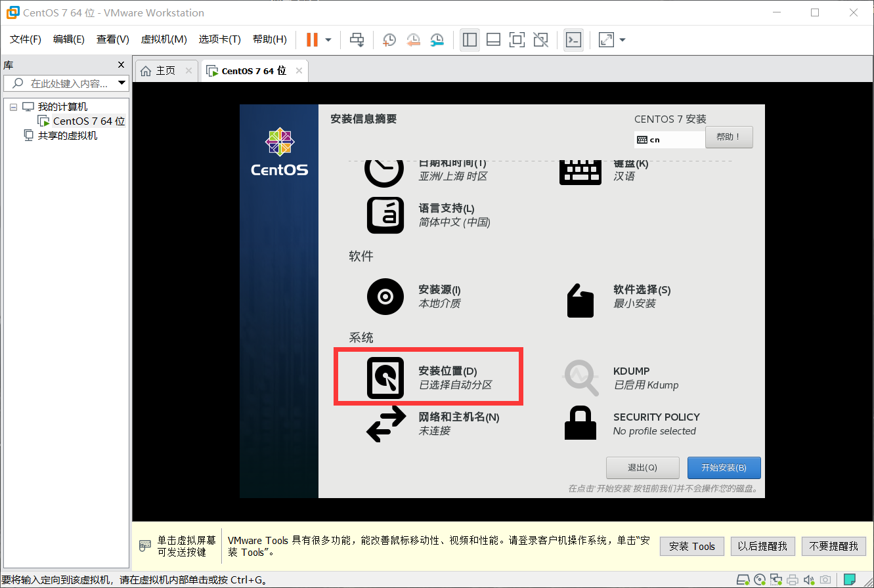Close the 主页 tab
This screenshot has width=874, height=588.
tap(189, 71)
